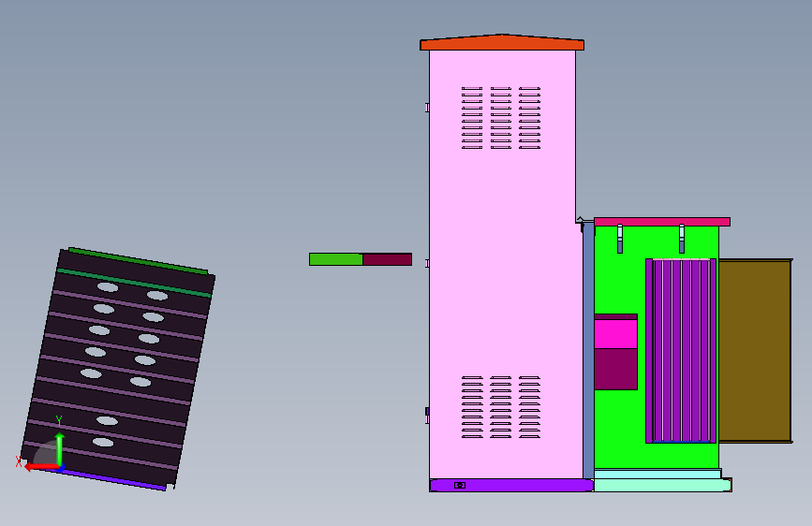This screenshot has height=526, width=812.
Task: Pick the pink cabinet side panel
Action: click(502, 264)
